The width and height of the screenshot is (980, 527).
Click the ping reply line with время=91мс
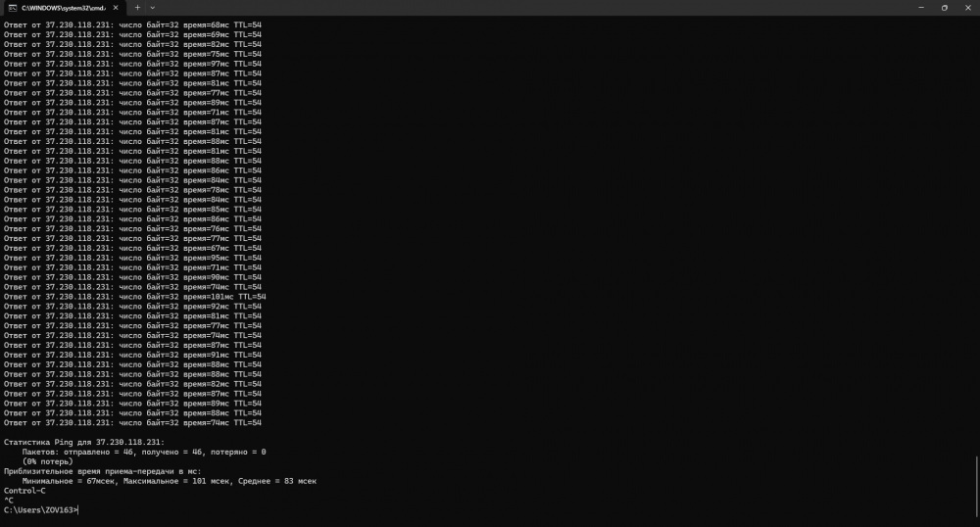point(132,355)
